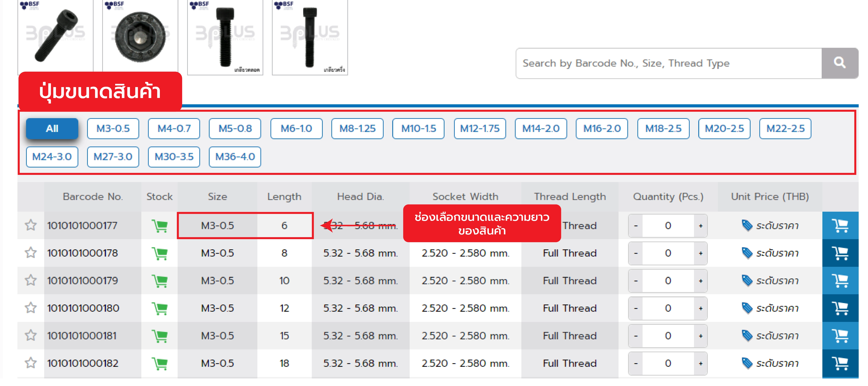
Task: Focus the barcode search field
Action: (x=668, y=63)
